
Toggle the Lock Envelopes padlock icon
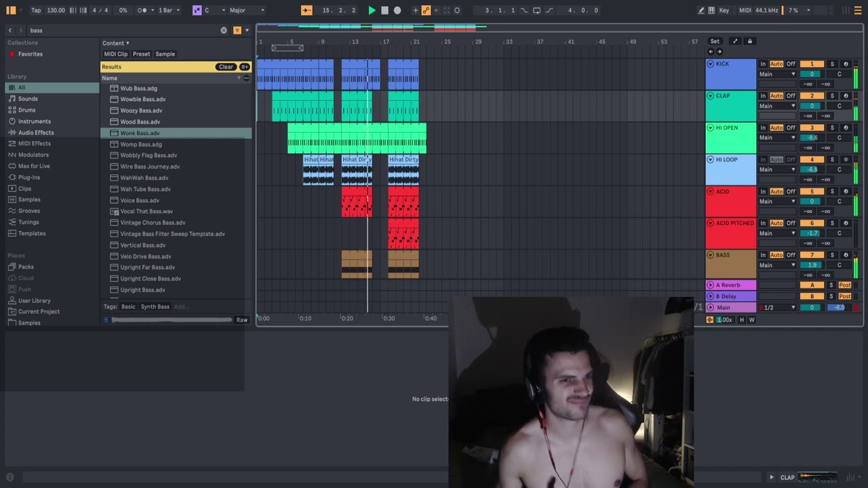[749, 41]
